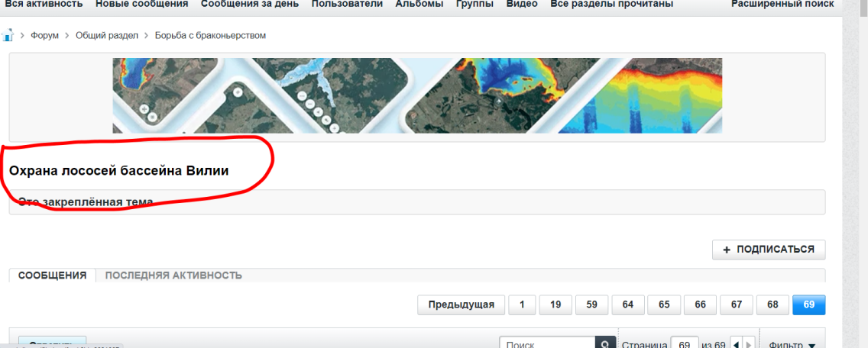Viewport: 868px width, 348px height.
Task: Click the home icon in breadcrumbs
Action: [8, 36]
